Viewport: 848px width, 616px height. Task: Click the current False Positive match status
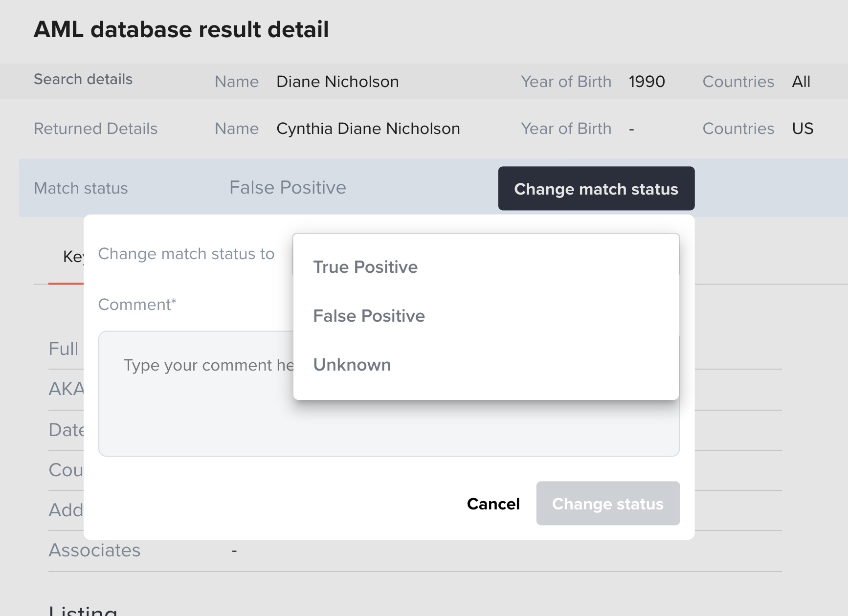point(288,188)
